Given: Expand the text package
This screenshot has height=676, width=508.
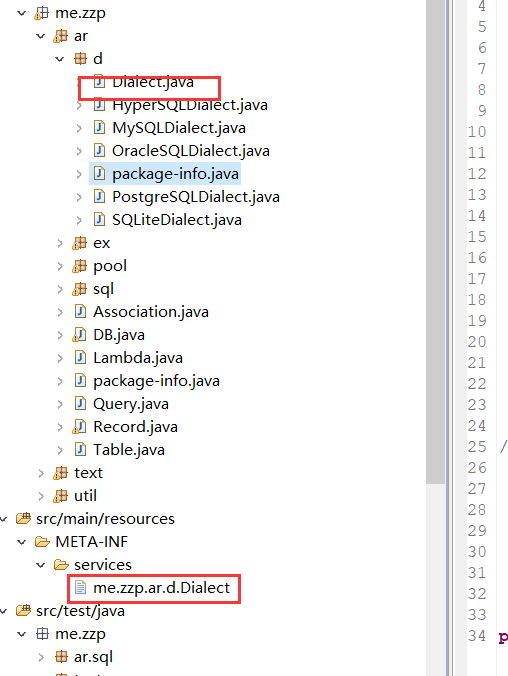Looking at the screenshot, I should [41, 473].
